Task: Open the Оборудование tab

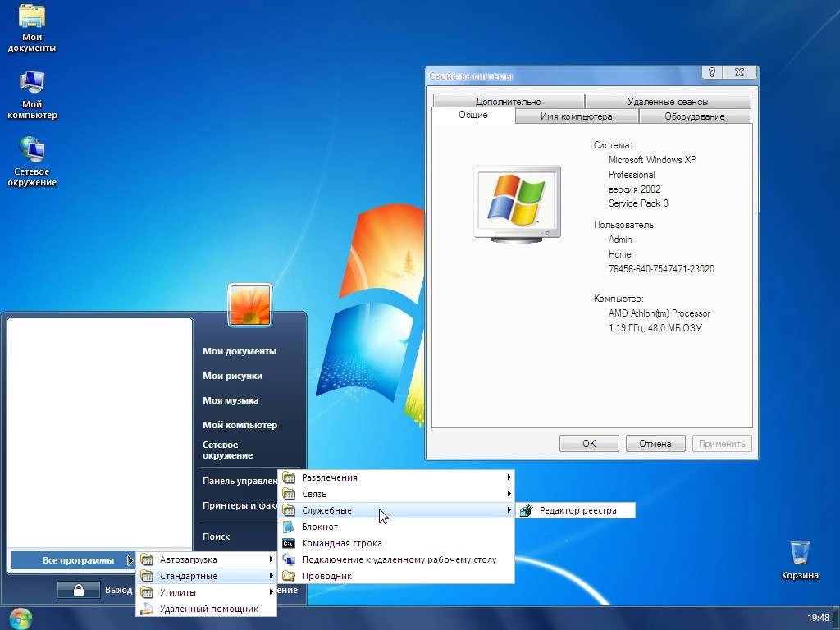Action: click(x=695, y=116)
